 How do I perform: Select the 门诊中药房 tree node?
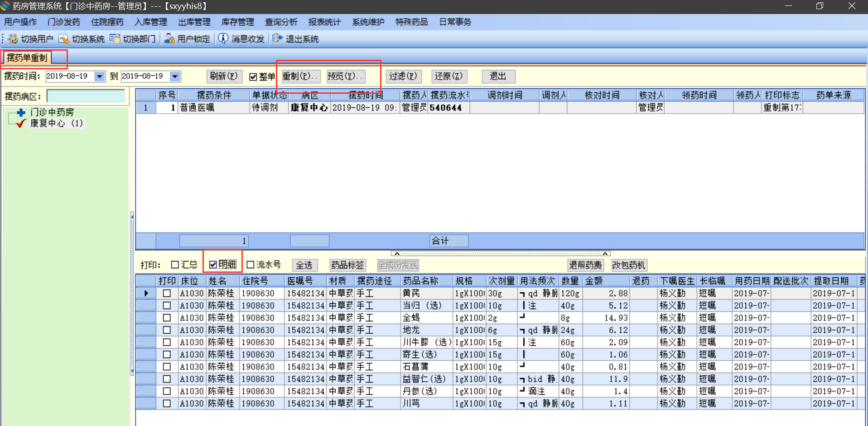[52, 112]
